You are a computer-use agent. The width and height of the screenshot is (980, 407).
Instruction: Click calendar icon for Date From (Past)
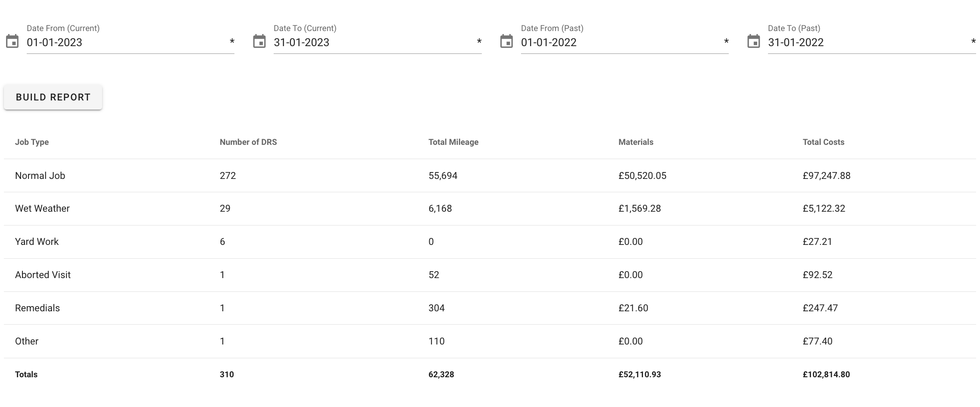(506, 42)
